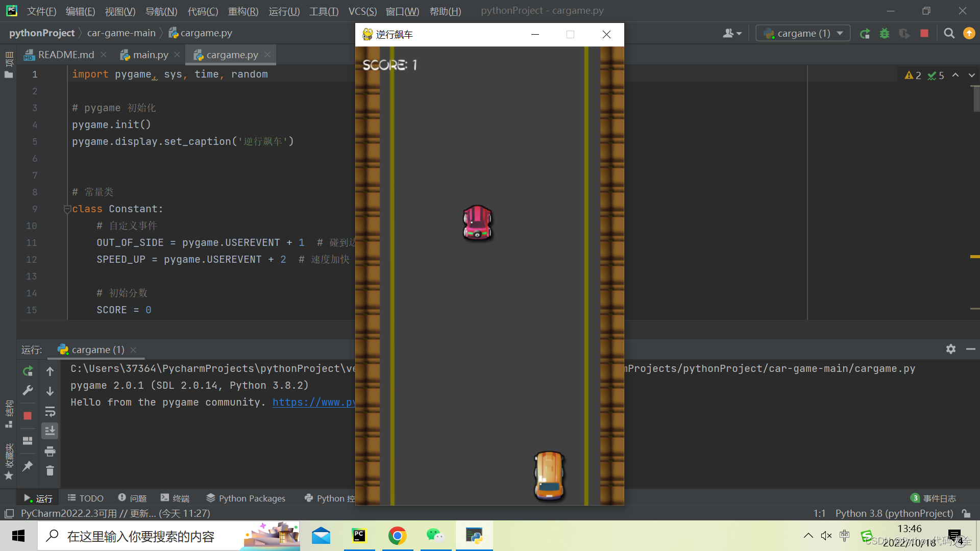Open the Python Packages tool window
The image size is (980, 551).
click(x=246, y=498)
